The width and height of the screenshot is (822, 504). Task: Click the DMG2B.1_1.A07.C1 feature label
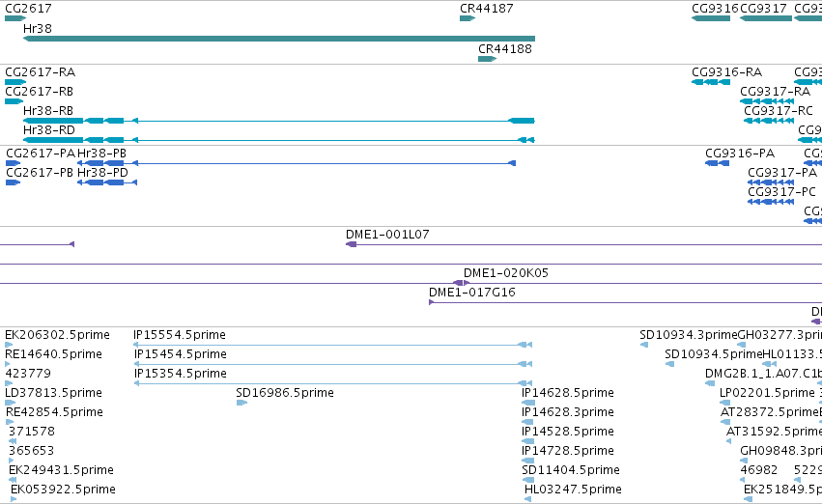pos(763,374)
